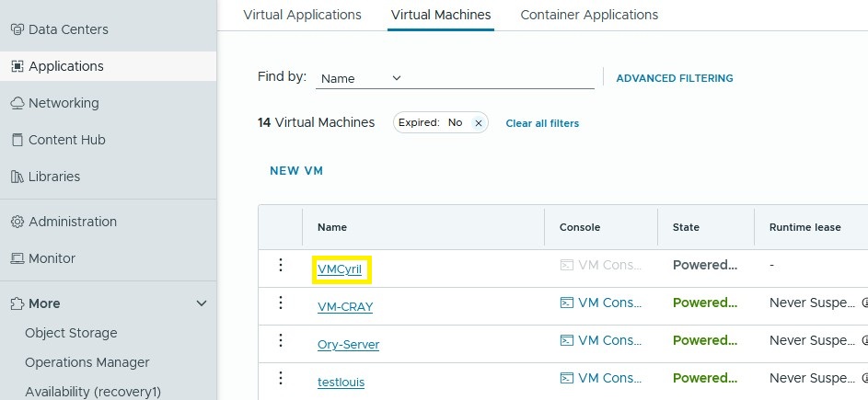Remove the Expired: No filter chip
The image size is (868, 400).
tap(478, 123)
